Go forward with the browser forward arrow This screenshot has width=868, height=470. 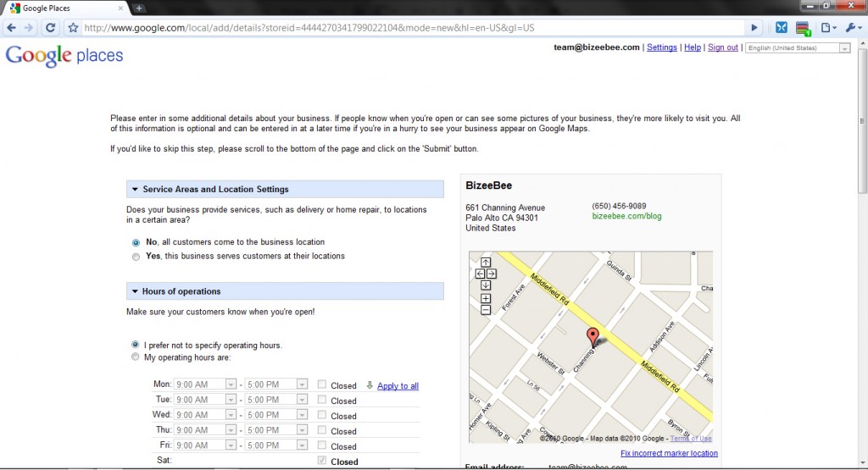29,28
